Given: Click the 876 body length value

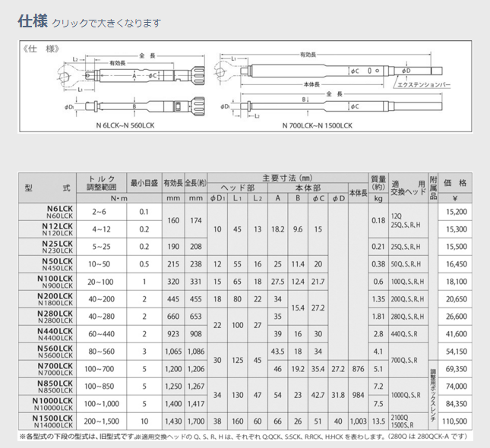Looking at the screenshot, I should [358, 369].
